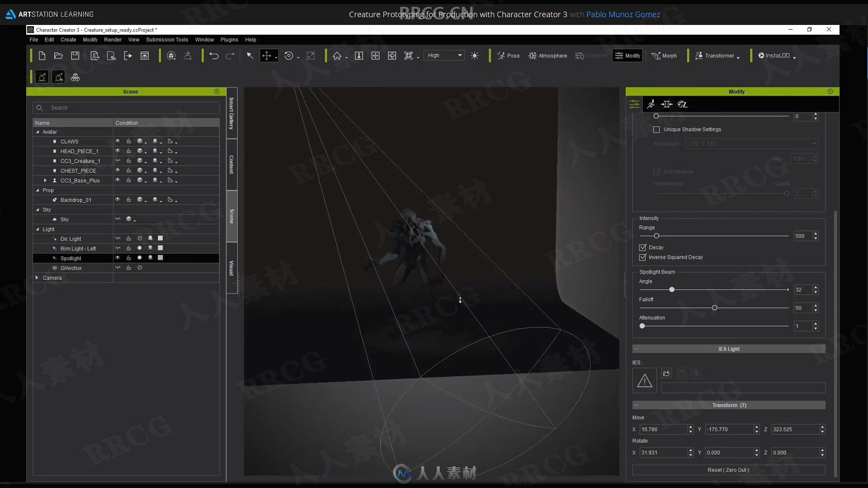Toggle the Rim Light - Left visibility
This screenshot has height=488, width=868.
coord(118,248)
